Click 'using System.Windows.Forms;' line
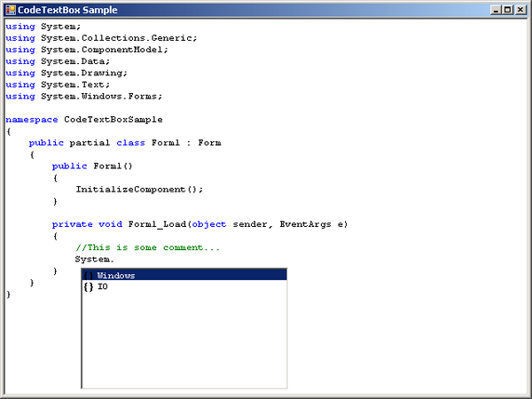The height and width of the screenshot is (399, 532). pos(84,97)
